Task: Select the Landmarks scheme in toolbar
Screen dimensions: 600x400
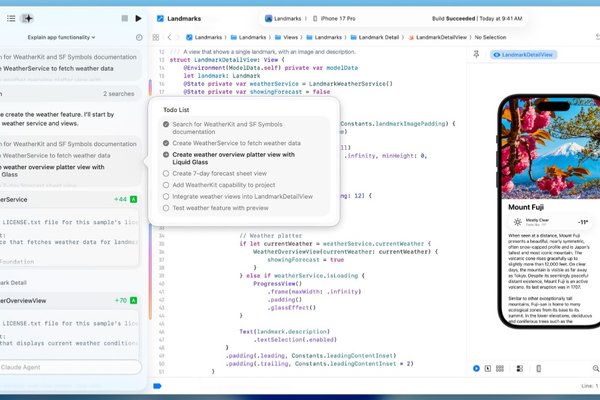Action: pos(283,18)
